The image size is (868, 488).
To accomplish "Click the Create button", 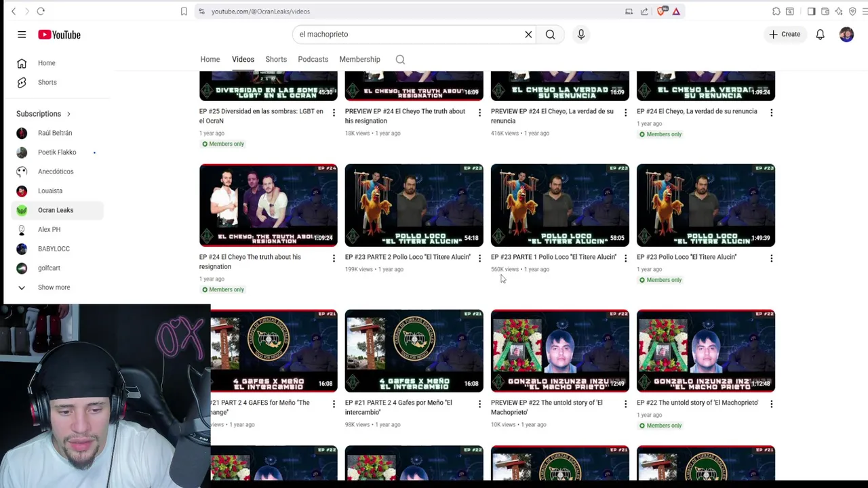I will [x=785, y=35].
